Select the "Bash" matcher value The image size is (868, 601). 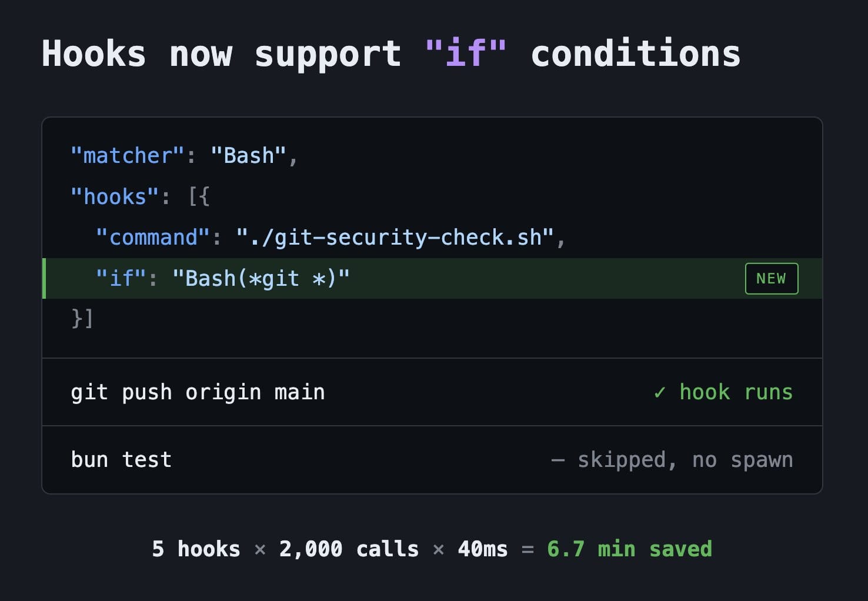tap(248, 156)
